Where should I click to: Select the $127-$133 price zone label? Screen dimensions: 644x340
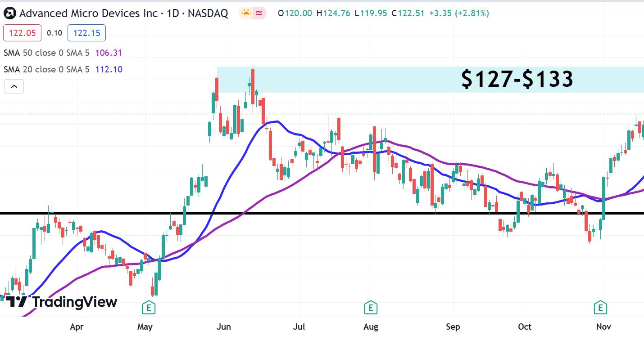pos(517,79)
